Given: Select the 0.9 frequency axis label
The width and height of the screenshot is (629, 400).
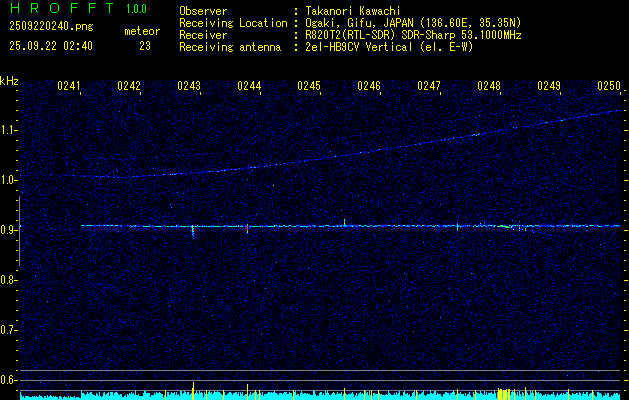Looking at the screenshot, I should click(9, 230).
